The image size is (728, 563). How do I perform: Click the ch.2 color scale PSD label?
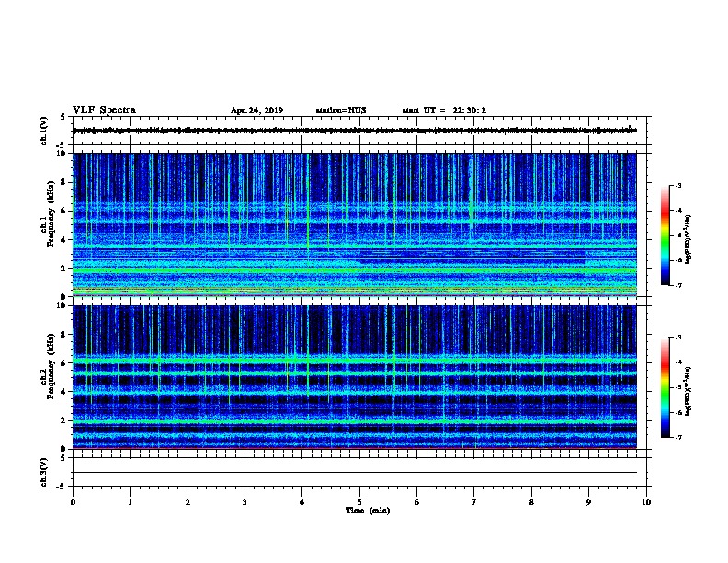point(688,391)
